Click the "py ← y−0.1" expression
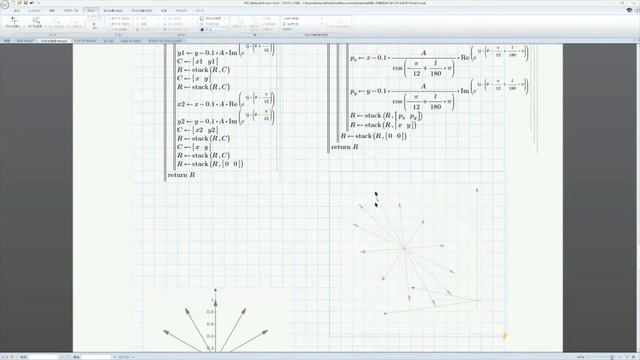 pyautogui.click(x=439, y=95)
